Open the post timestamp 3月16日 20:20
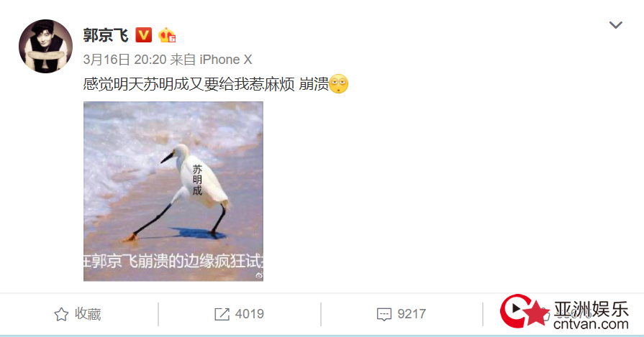Viewport: 644px width, 337px height. coord(124,60)
